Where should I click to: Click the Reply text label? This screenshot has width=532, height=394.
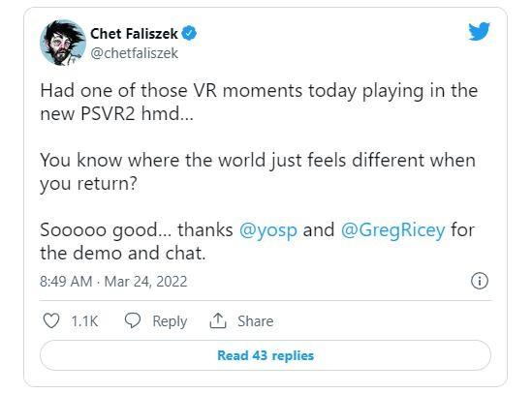click(x=170, y=321)
